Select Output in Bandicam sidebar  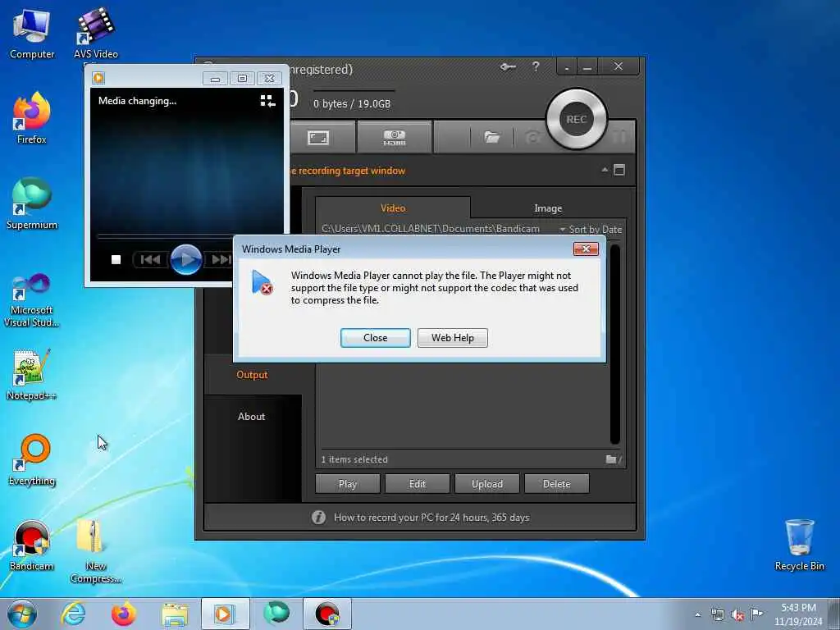252,374
